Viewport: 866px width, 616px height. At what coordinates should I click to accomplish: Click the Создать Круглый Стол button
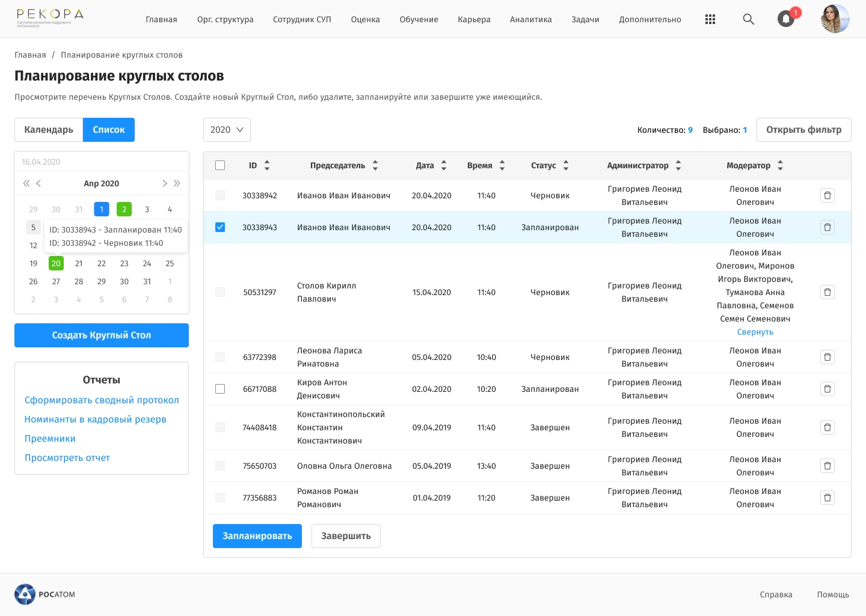click(x=101, y=335)
